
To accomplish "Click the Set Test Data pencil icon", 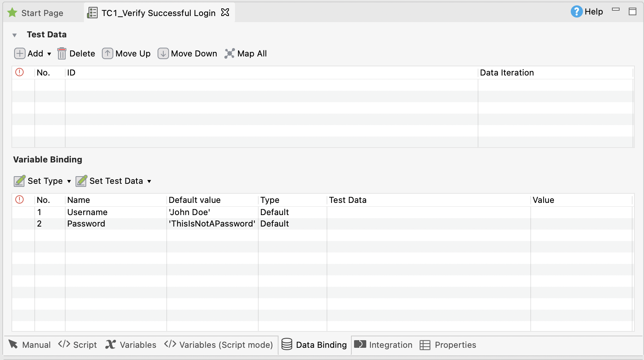I will coord(81,181).
